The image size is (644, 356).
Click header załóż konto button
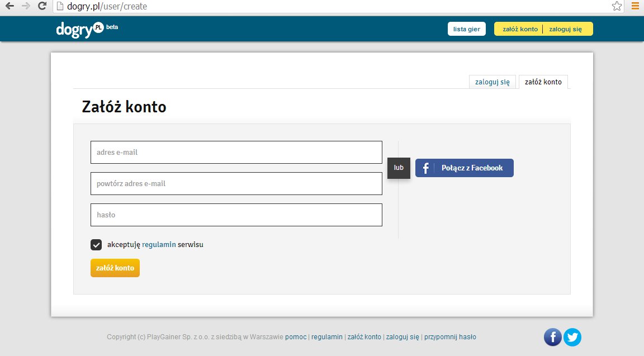click(x=520, y=29)
